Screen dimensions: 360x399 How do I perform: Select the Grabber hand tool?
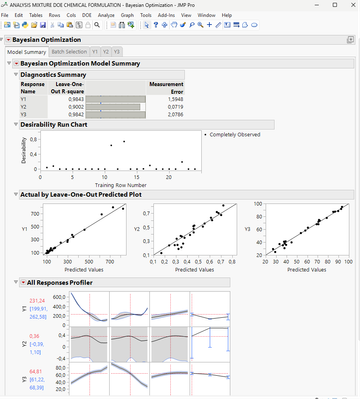pos(174,25)
